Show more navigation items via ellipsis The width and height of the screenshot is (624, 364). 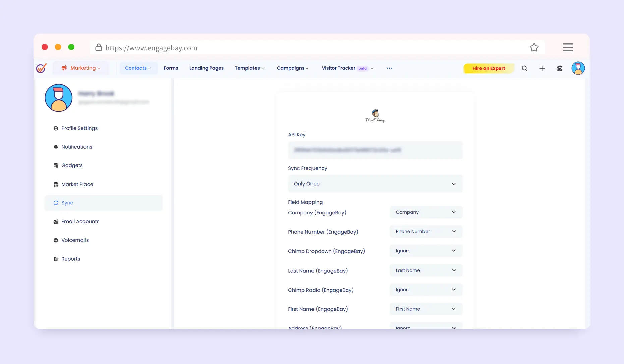point(389,68)
